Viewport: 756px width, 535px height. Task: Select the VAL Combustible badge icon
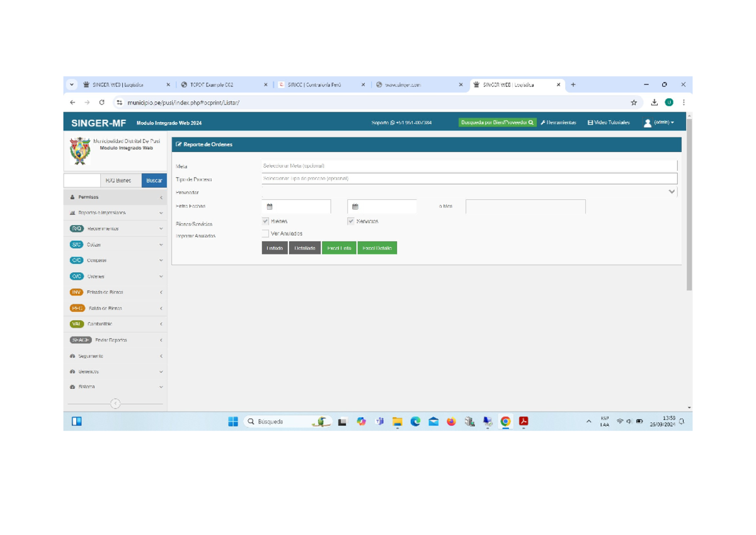(76, 324)
